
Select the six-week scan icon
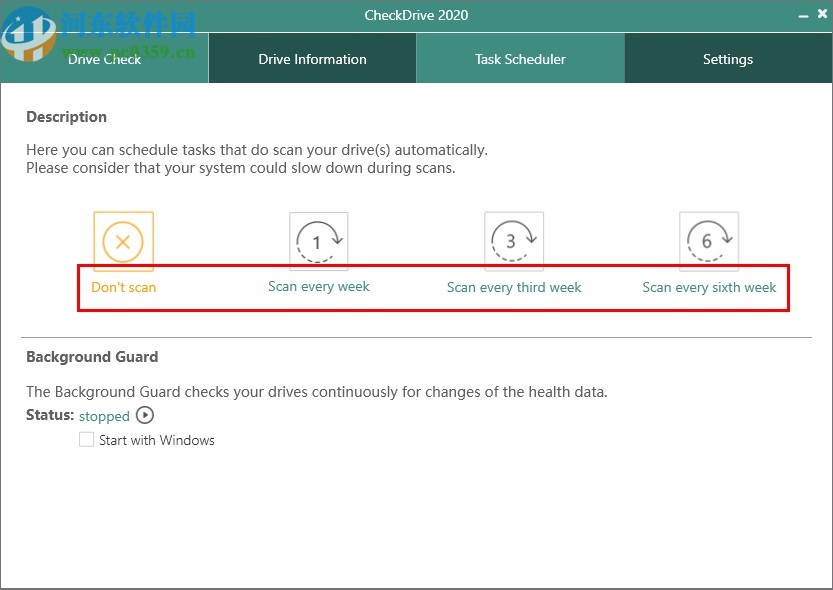pos(709,242)
